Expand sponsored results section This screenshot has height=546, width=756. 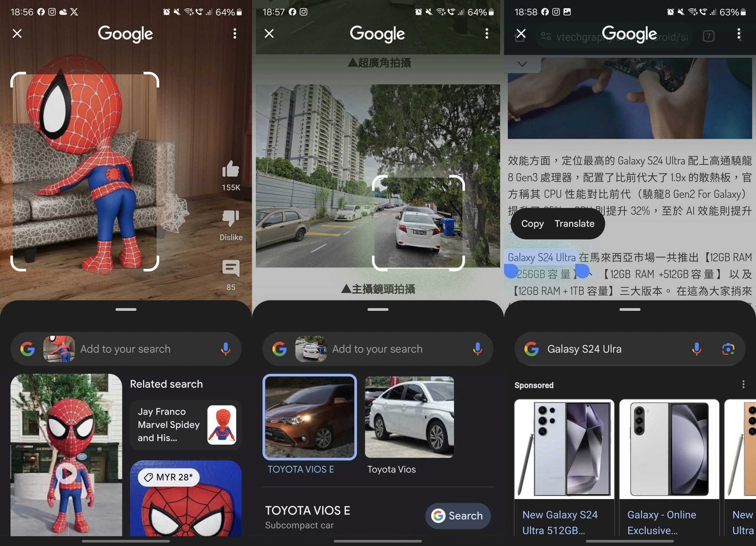click(741, 385)
